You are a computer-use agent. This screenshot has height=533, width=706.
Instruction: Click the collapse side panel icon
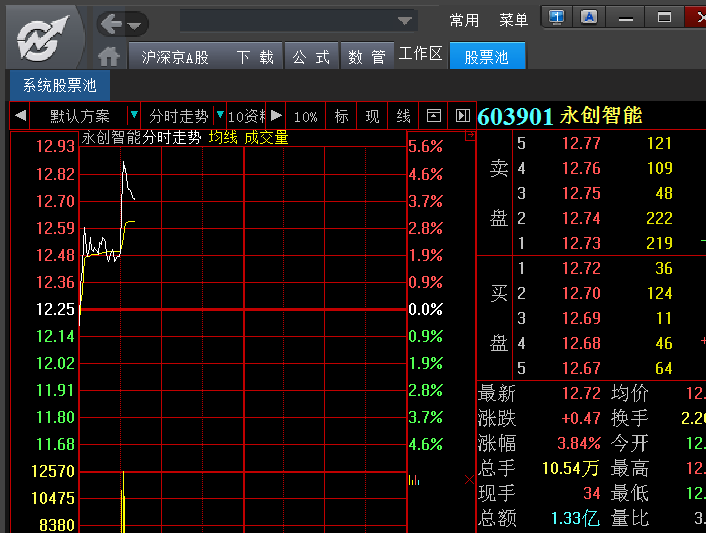click(462, 116)
